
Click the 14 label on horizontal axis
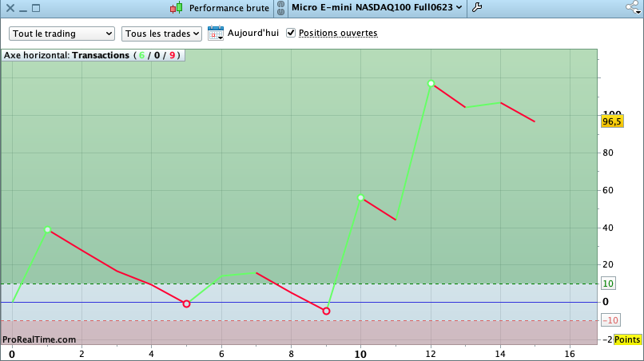click(x=500, y=354)
